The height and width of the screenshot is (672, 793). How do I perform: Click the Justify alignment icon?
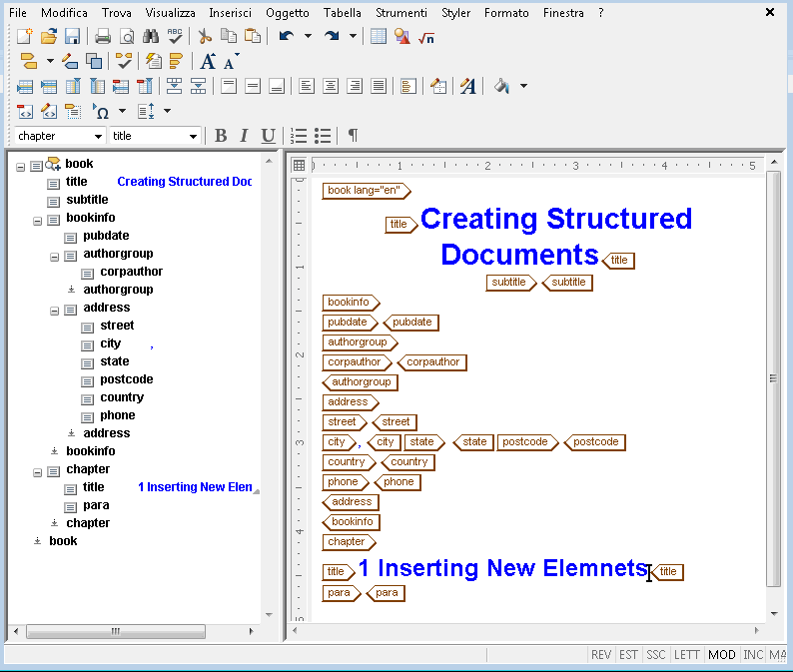[379, 87]
